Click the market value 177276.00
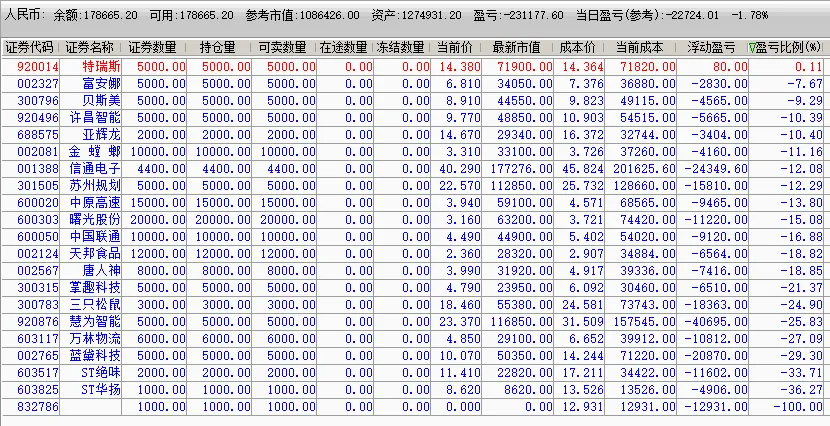This screenshot has height=426, width=830. pyautogui.click(x=522, y=169)
